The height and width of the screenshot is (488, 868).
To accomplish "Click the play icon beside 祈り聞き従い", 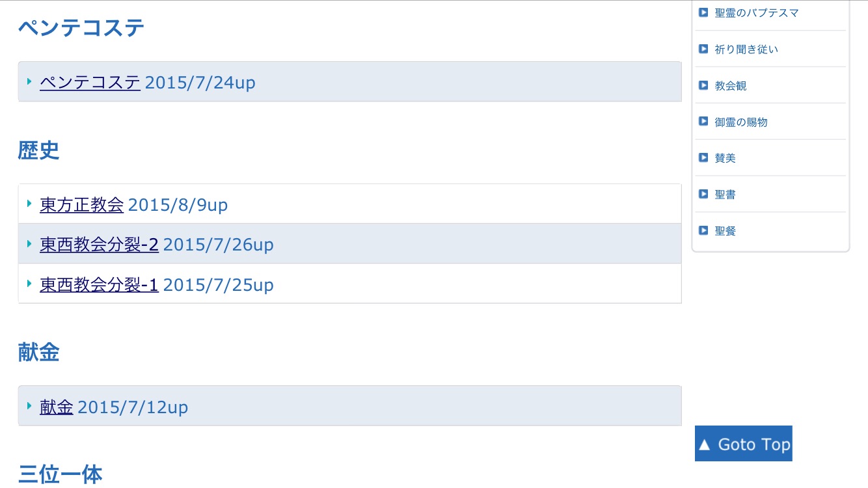I will 703,49.
